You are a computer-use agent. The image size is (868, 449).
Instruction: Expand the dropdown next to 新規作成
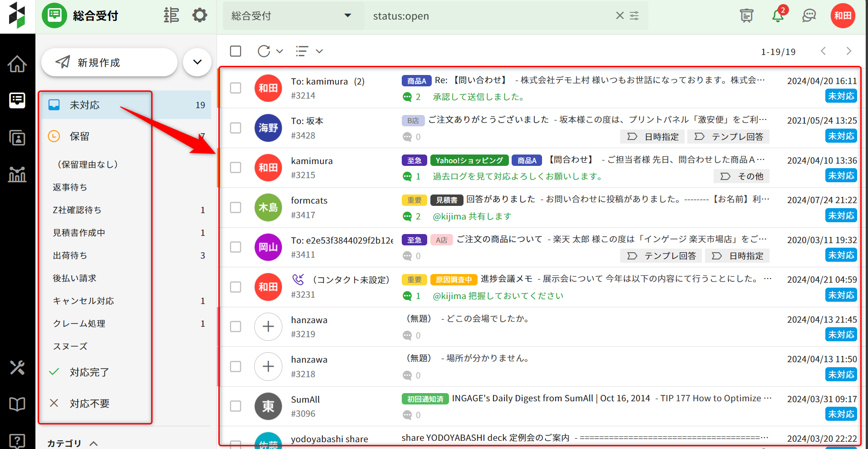(x=197, y=62)
